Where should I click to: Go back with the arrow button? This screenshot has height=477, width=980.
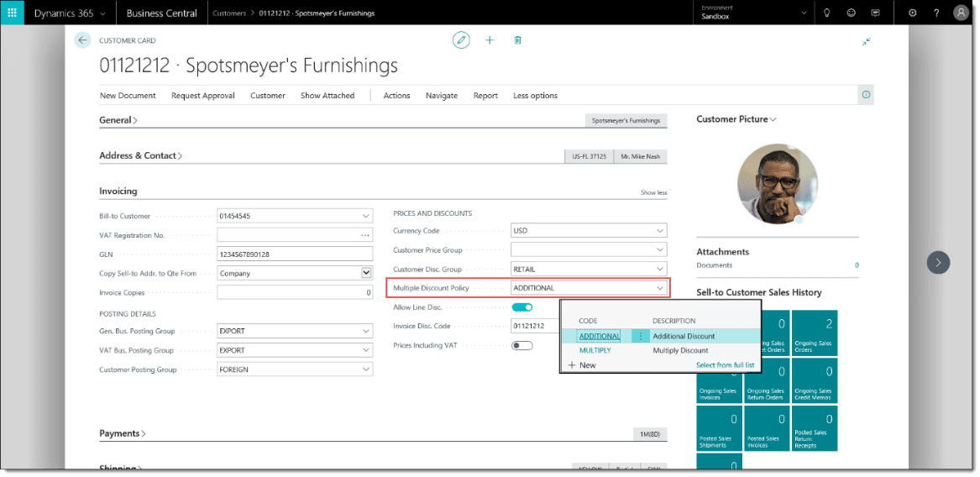pyautogui.click(x=82, y=40)
